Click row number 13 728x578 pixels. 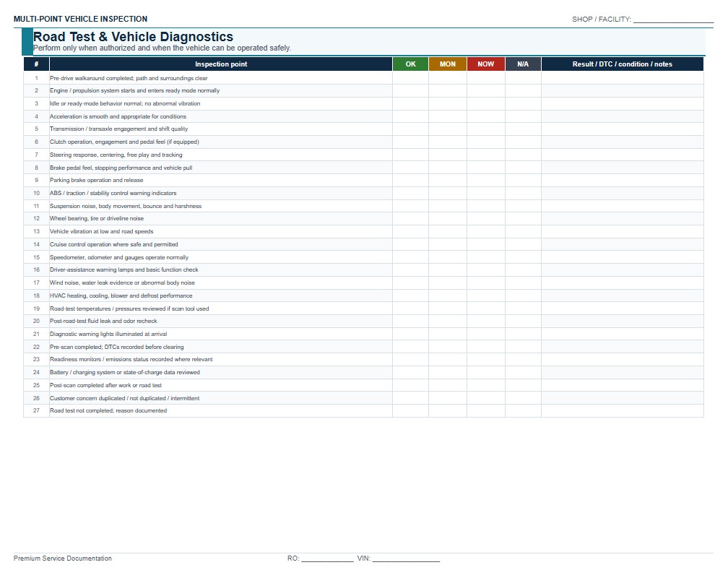36,231
